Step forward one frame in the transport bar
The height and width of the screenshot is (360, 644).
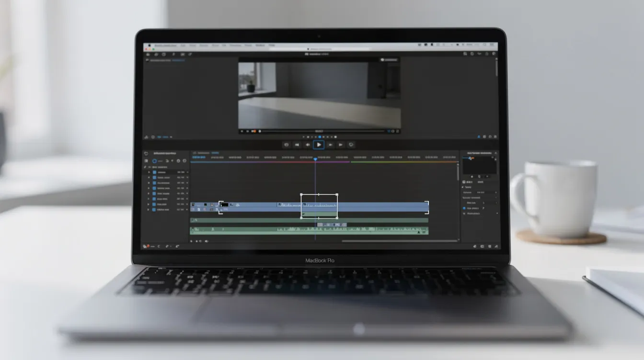click(x=330, y=145)
